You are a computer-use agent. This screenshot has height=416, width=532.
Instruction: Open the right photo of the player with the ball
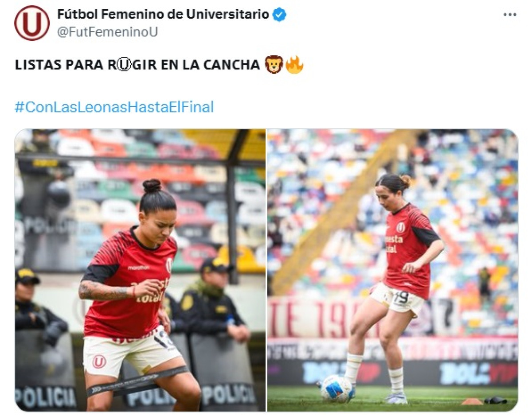point(392,270)
